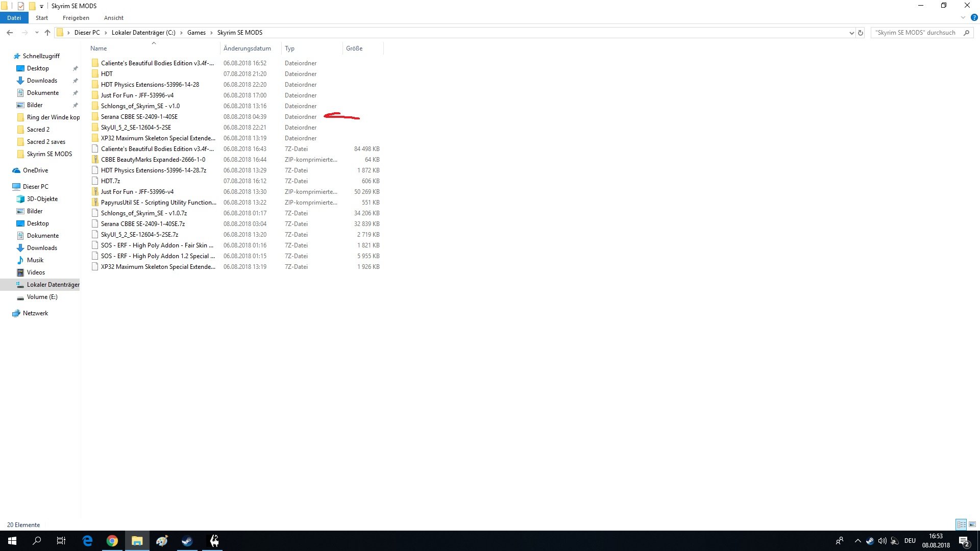Expand the ribbon with the chevron
This screenshot has height=551, width=980.
pyautogui.click(x=963, y=17)
